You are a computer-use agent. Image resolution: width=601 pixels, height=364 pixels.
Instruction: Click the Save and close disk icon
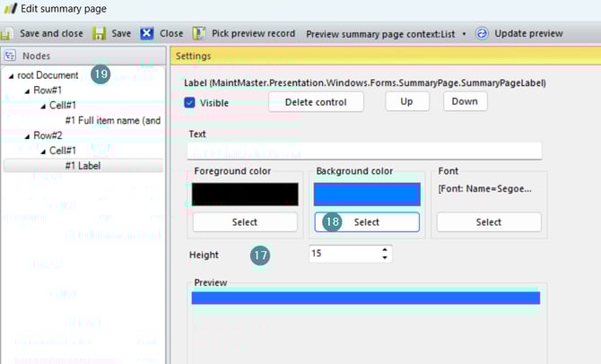click(7, 34)
